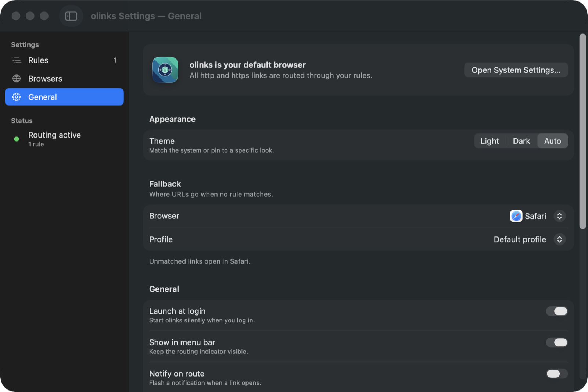Open the Rules section
This screenshot has height=392, width=588.
[x=64, y=60]
